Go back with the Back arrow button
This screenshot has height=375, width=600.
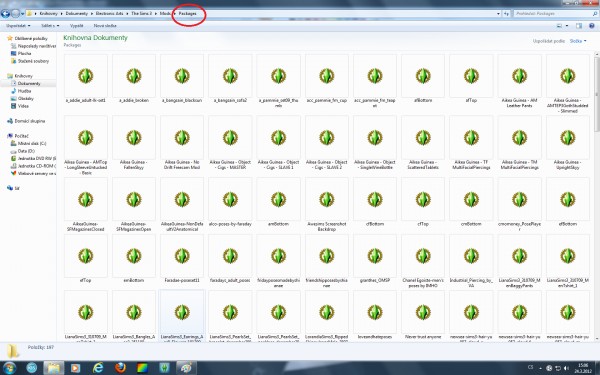coord(5,13)
